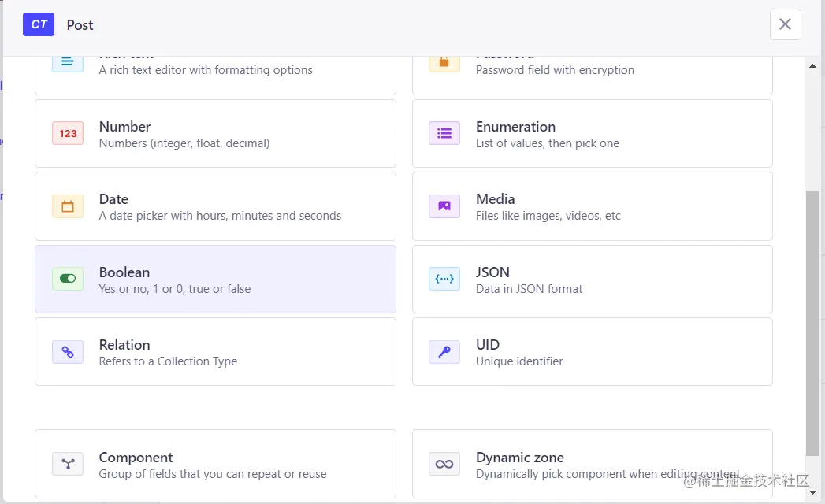The image size is (825, 504).
Task: Pick the Enumeration field description text
Action: point(548,143)
